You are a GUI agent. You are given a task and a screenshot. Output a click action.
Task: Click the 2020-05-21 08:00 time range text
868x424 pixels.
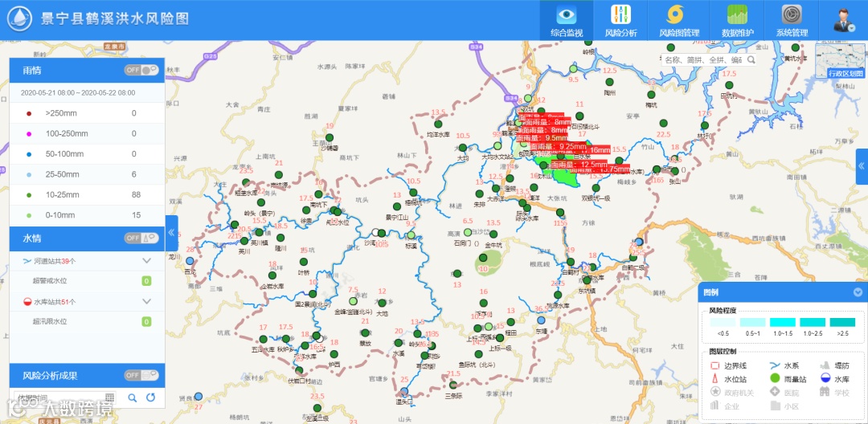[78, 93]
